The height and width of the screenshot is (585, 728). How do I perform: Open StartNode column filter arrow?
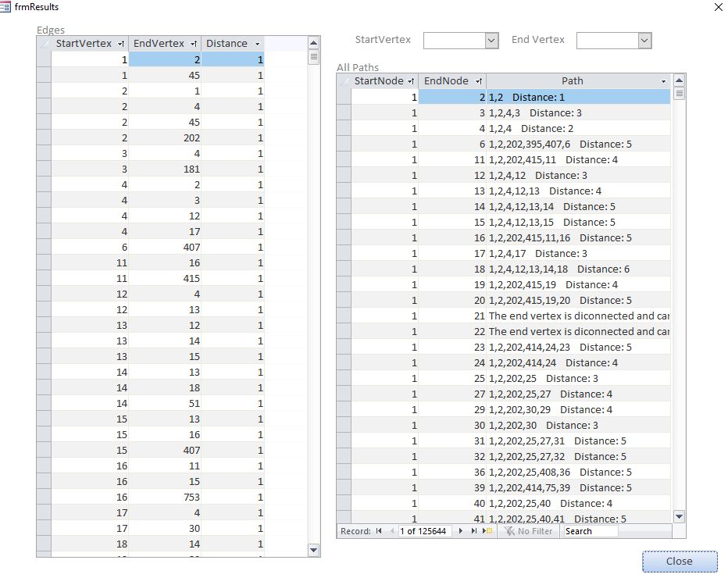click(411, 81)
